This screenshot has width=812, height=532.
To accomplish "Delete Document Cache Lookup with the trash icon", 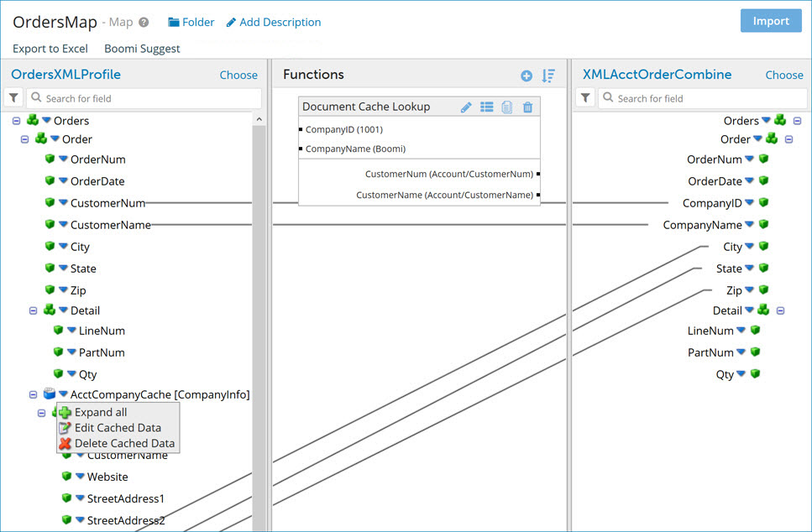I will (x=527, y=107).
